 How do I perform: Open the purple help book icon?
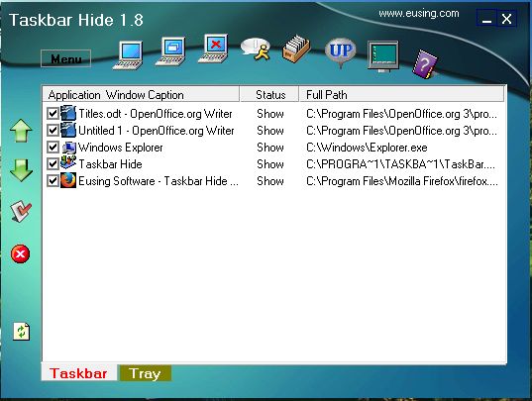pyautogui.click(x=424, y=64)
